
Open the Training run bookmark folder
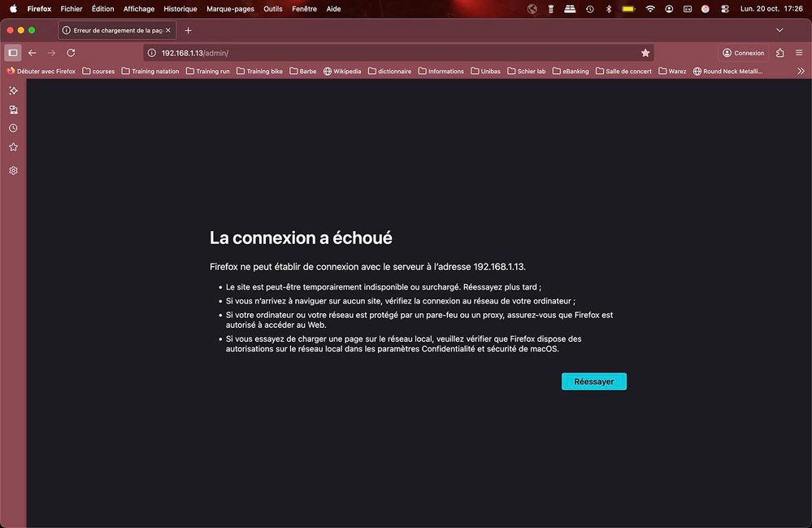[207, 71]
